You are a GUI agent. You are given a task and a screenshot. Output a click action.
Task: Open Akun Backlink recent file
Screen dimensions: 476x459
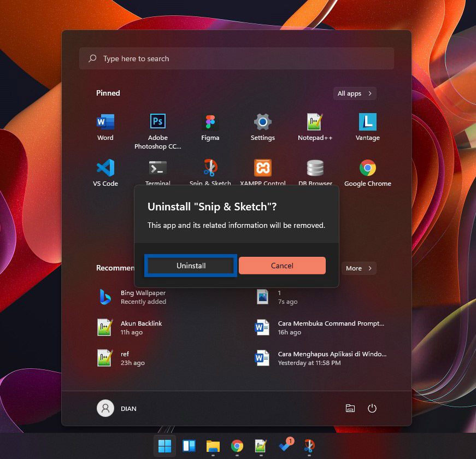coord(141,327)
